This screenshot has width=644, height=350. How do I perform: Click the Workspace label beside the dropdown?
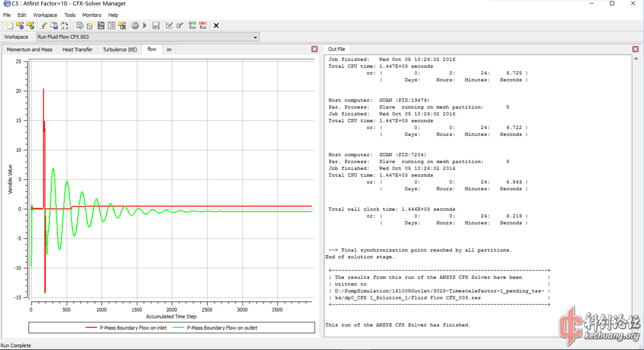(x=17, y=37)
